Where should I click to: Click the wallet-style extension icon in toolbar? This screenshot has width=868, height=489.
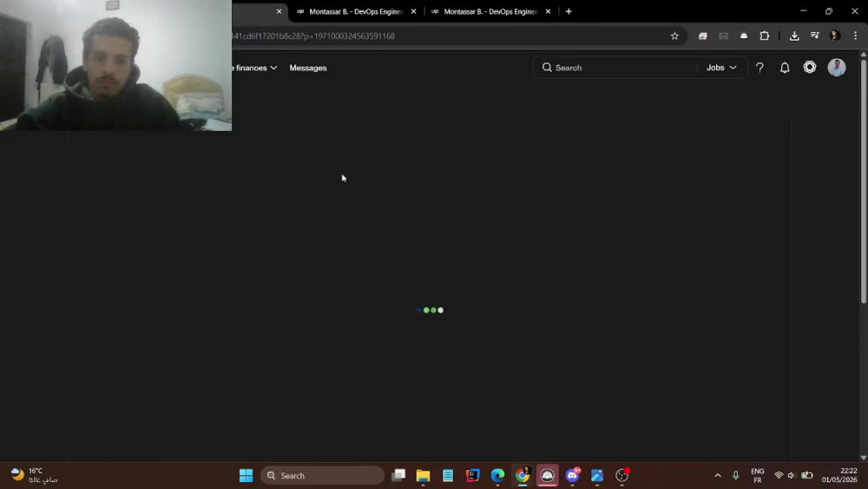point(702,36)
